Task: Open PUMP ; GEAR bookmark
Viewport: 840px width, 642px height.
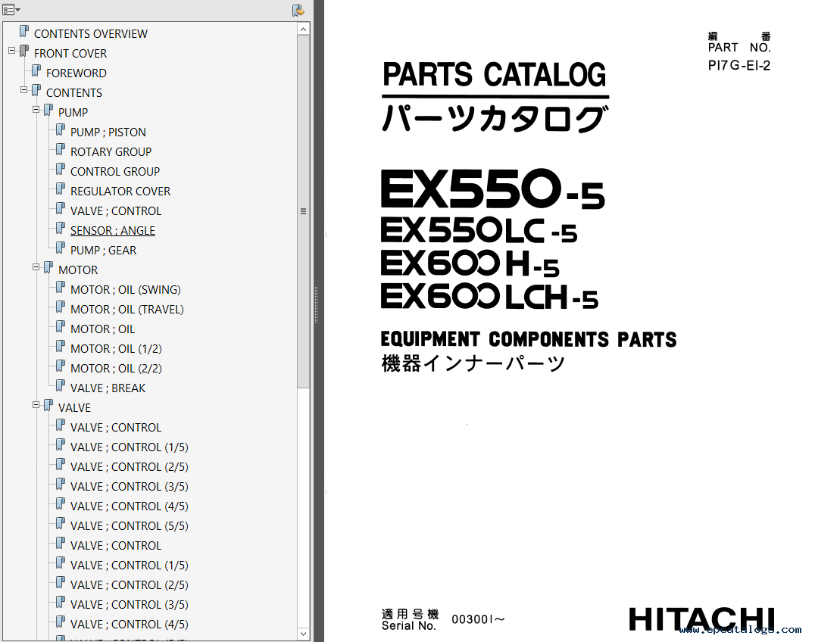Action: pos(103,251)
